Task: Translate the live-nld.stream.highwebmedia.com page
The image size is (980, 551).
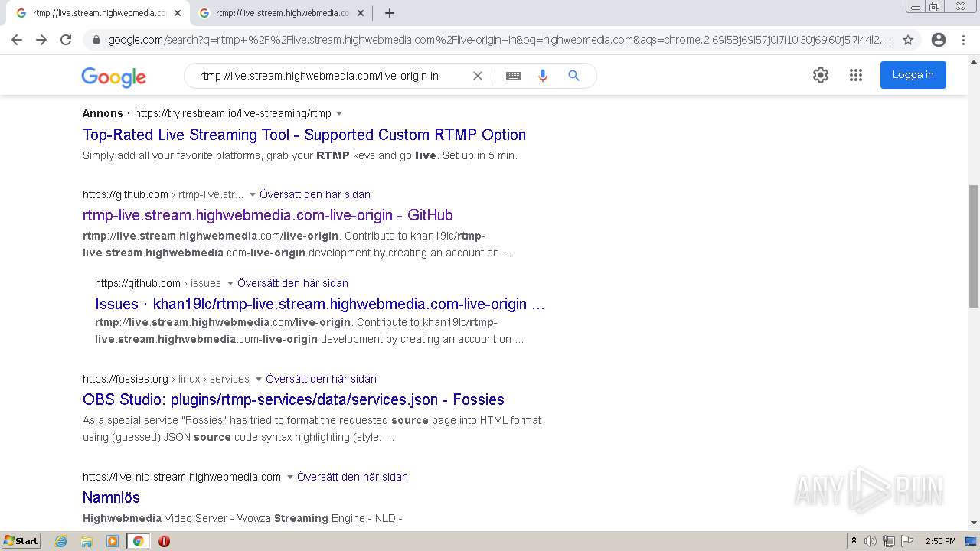Action: pos(352,477)
